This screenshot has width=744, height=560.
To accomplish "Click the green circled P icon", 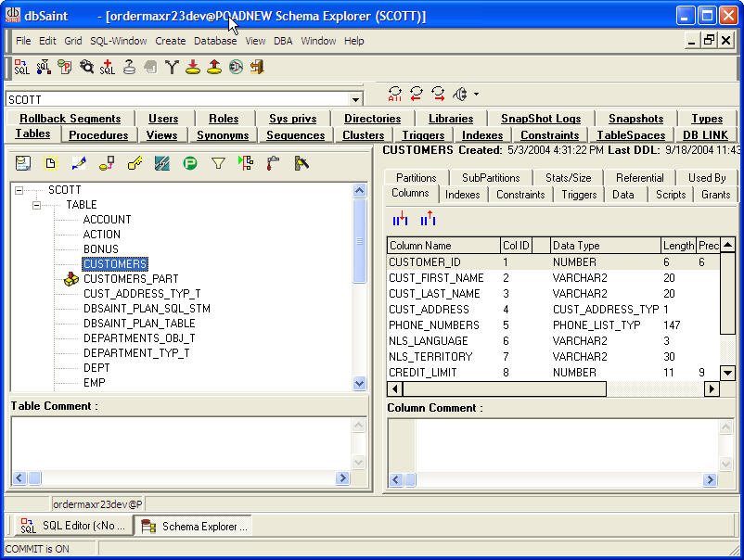I will pyautogui.click(x=190, y=163).
